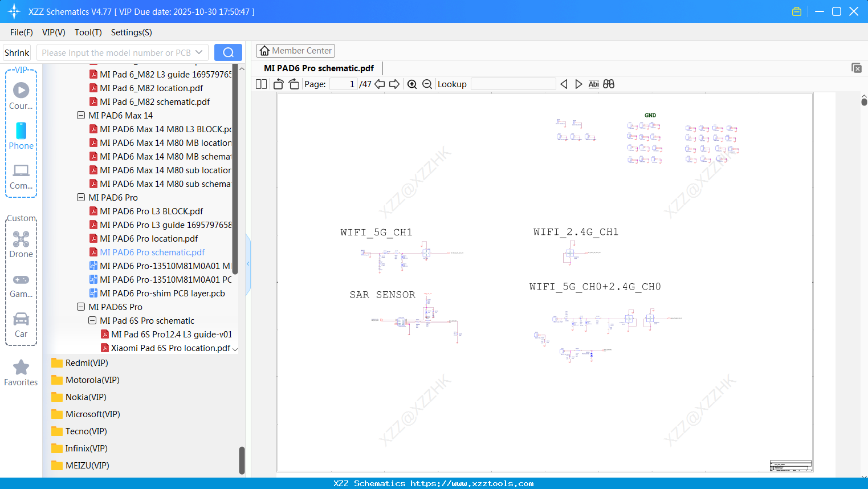Open the Settings(S) menu
The width and height of the screenshot is (868, 489).
click(132, 32)
